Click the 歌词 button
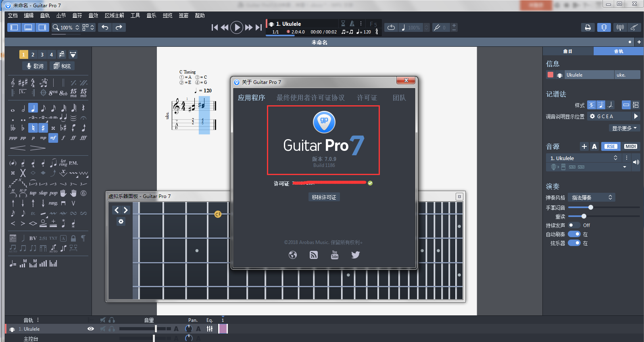This screenshot has width=644, height=342. 35,66
